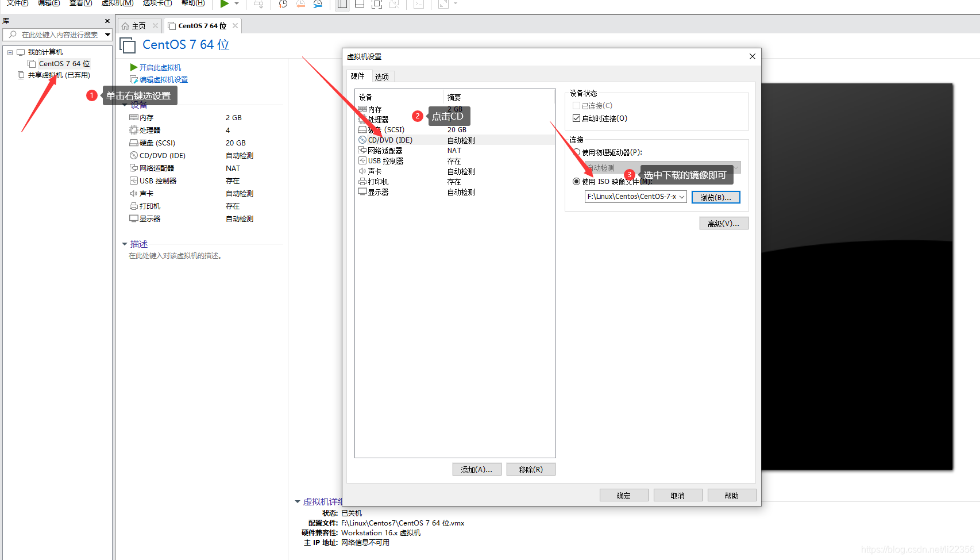Image resolution: width=980 pixels, height=560 pixels.
Task: Click 显示器 icon in main window list
Action: [x=134, y=218]
